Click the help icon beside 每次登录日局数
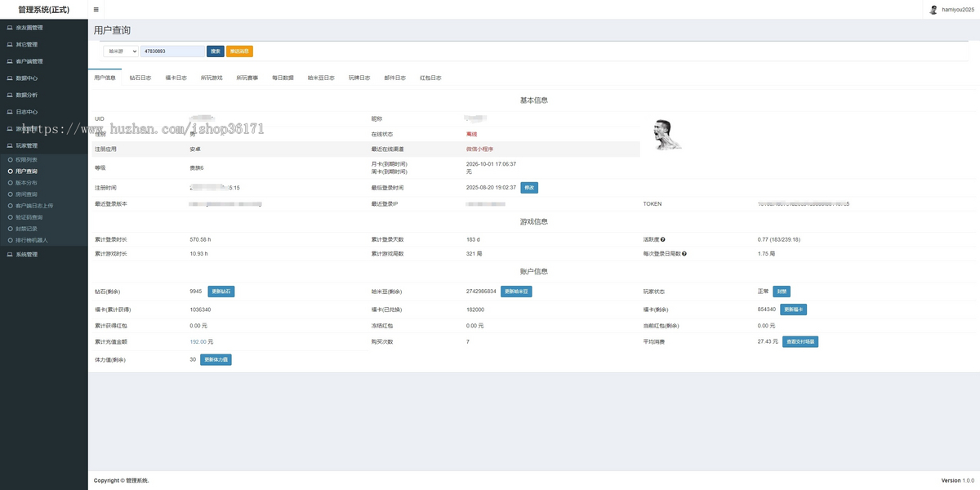 tap(684, 254)
